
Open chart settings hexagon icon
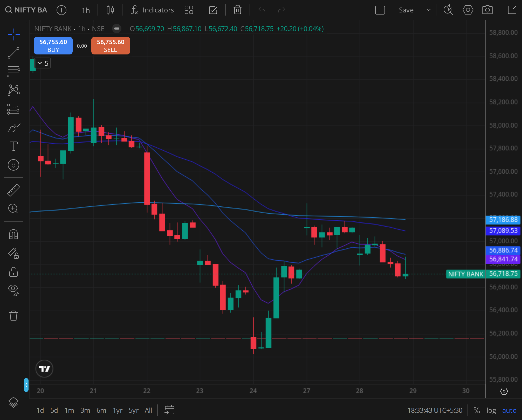pyautogui.click(x=468, y=10)
